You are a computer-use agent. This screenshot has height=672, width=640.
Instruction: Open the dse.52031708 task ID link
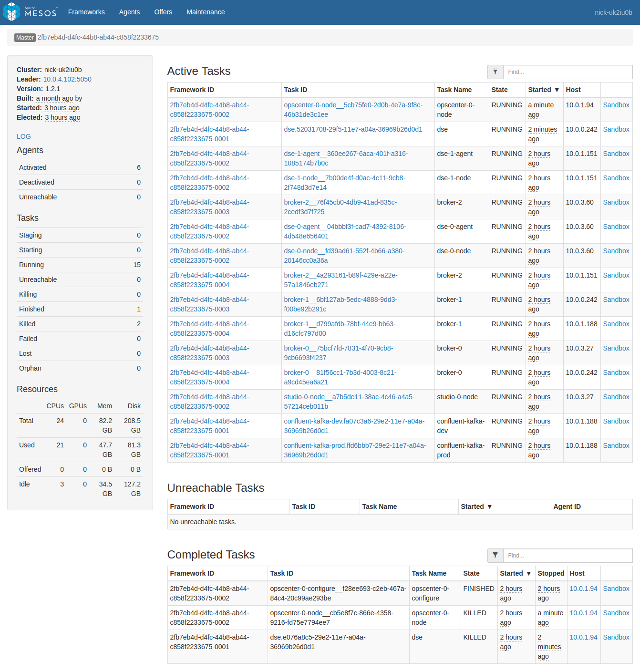point(353,129)
